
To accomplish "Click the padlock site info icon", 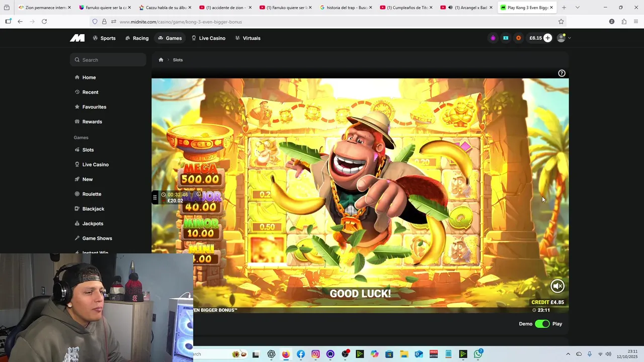I will [104, 22].
